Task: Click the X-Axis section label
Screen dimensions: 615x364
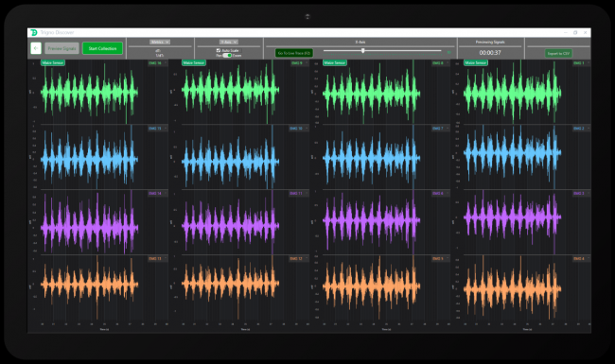Action: tap(360, 42)
